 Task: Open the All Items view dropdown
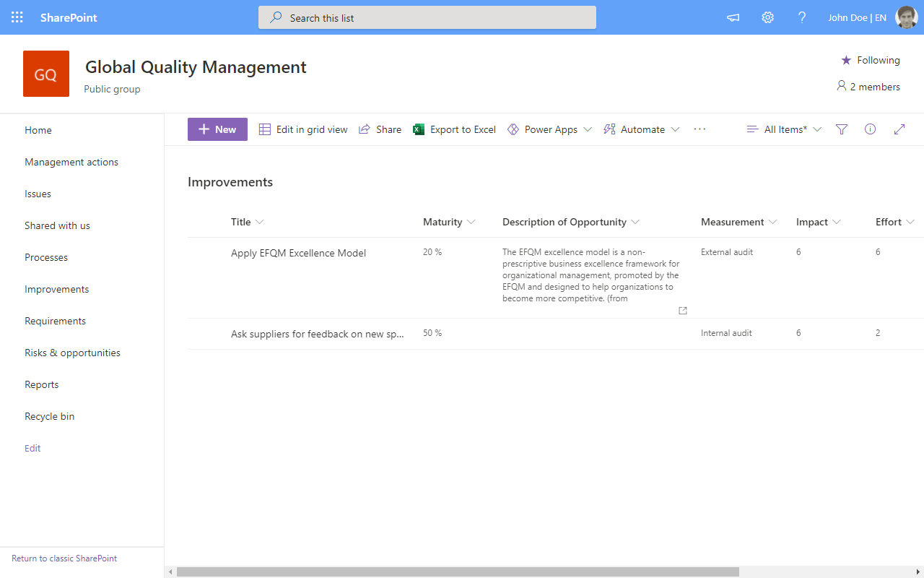click(x=784, y=129)
